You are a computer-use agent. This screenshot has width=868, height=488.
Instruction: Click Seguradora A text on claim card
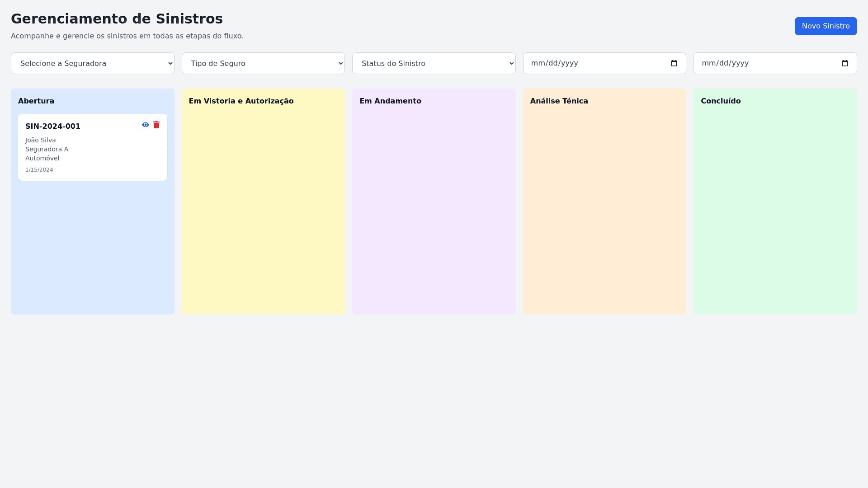[47, 149]
